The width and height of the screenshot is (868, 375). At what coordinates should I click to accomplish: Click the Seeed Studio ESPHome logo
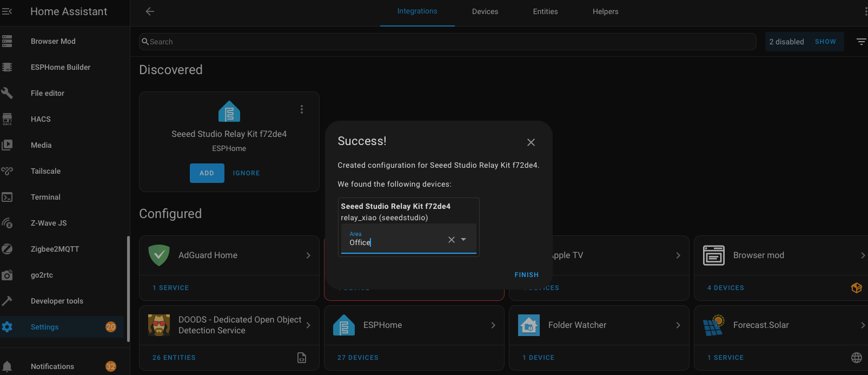229,111
